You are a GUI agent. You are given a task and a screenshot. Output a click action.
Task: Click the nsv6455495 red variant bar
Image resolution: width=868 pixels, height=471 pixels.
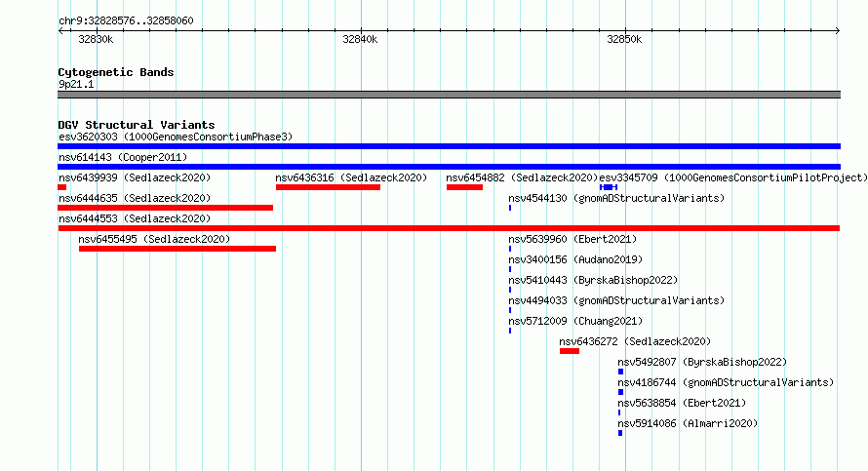pos(178,249)
